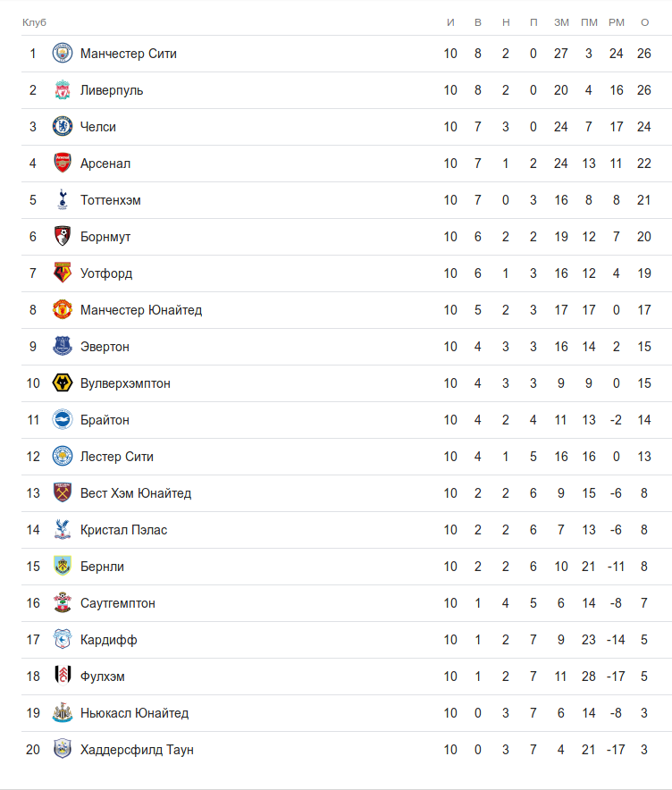
Task: Select the Борнмут team name
Action: (105, 237)
